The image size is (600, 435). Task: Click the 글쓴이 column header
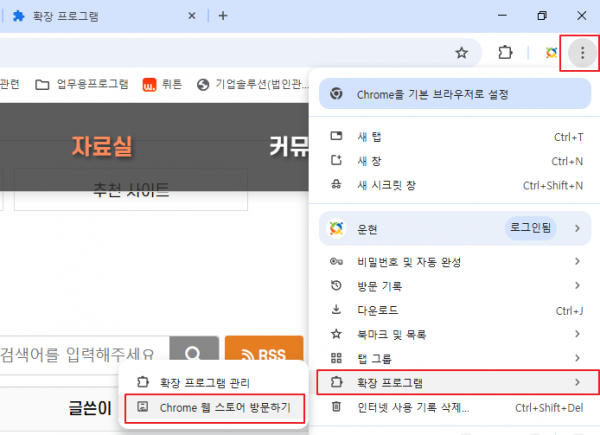pos(90,408)
